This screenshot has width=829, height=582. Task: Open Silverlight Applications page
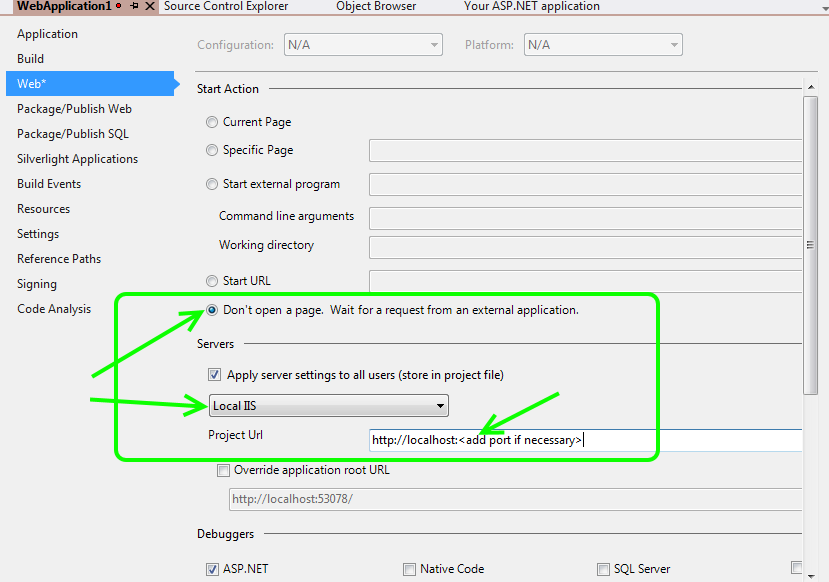pos(77,159)
